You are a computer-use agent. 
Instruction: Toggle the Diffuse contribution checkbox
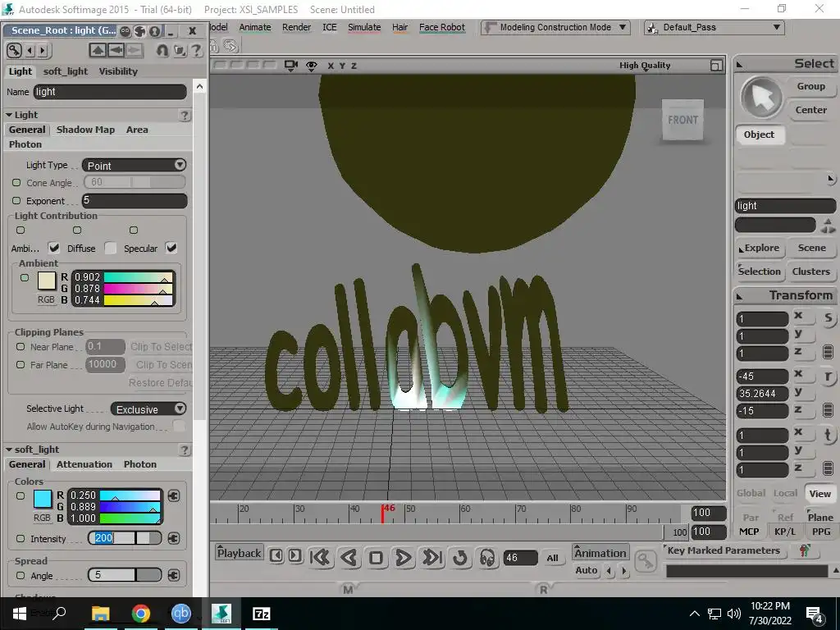(x=111, y=248)
